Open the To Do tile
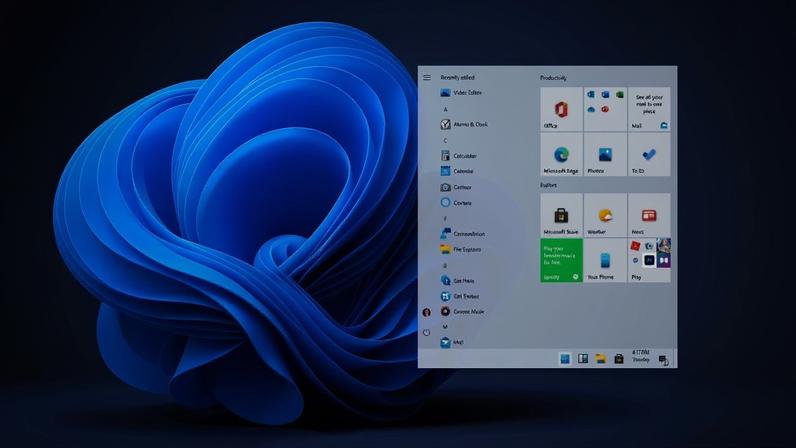The width and height of the screenshot is (796, 448). [649, 154]
